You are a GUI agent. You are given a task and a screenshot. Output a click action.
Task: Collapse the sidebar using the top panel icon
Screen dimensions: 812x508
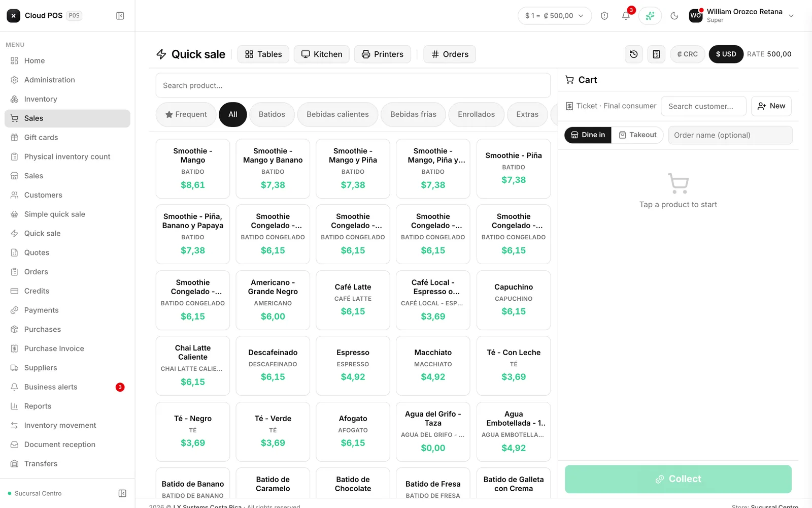pos(120,16)
